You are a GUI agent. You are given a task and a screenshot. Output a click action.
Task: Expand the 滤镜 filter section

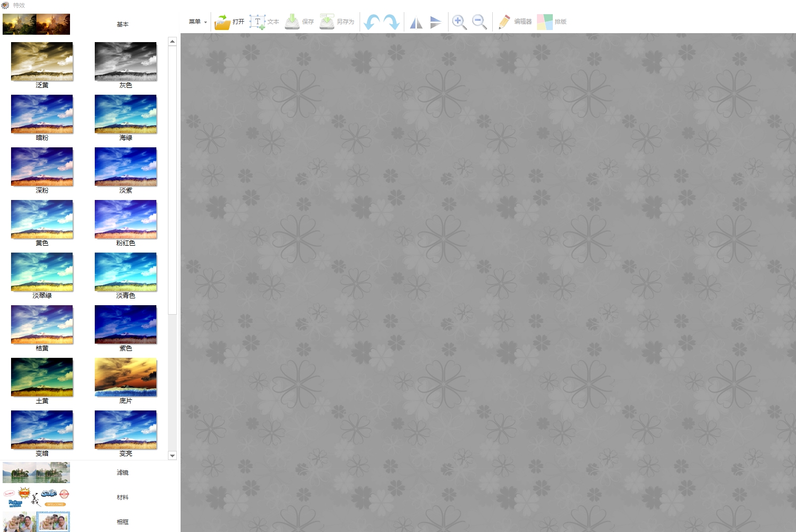[122, 473]
